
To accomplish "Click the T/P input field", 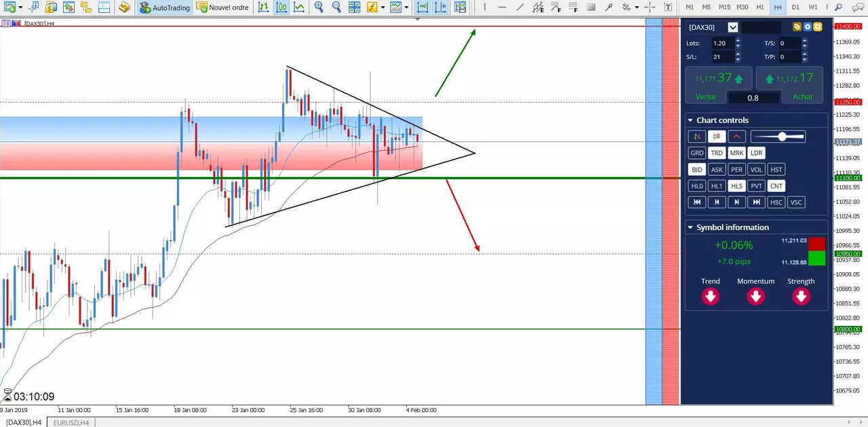I will click(x=789, y=56).
